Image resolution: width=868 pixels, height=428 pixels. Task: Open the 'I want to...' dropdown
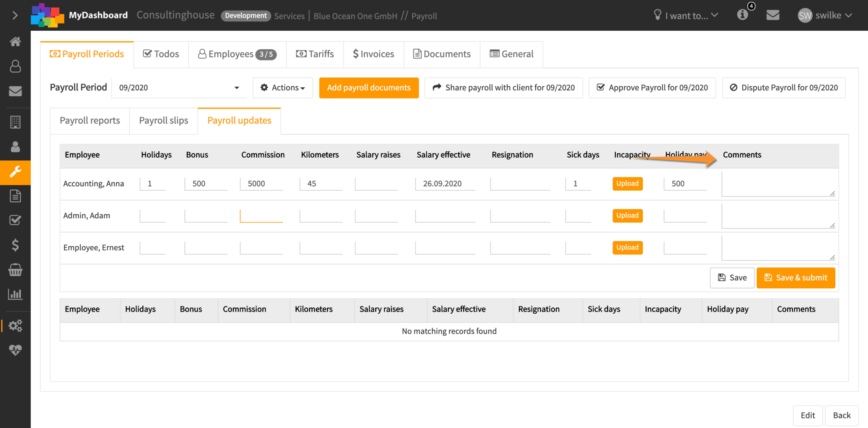click(686, 15)
